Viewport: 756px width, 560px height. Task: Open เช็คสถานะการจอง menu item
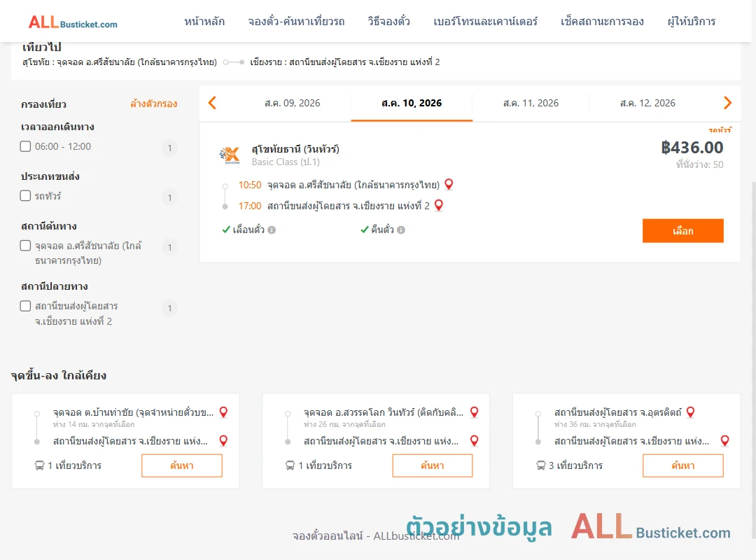click(x=602, y=21)
